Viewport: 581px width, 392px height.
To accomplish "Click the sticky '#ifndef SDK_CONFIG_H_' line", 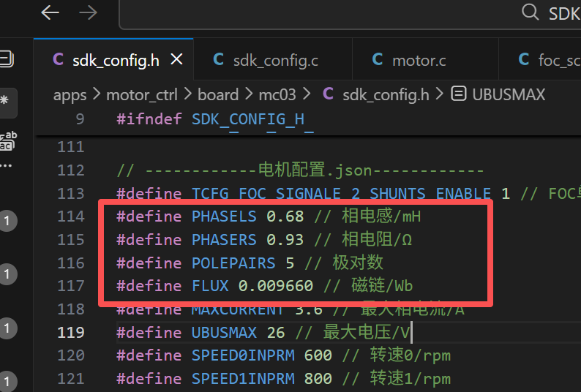I will pyautogui.click(x=215, y=120).
